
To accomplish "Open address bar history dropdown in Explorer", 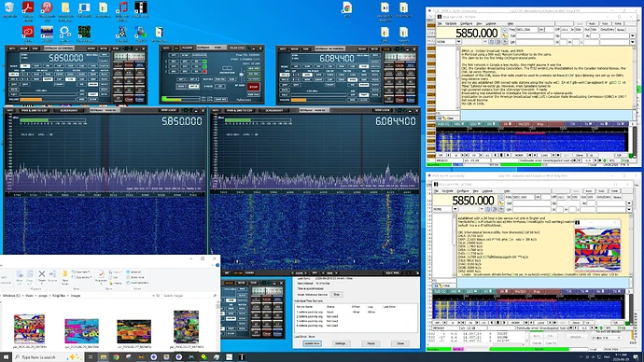I will pyautogui.click(x=153, y=296).
